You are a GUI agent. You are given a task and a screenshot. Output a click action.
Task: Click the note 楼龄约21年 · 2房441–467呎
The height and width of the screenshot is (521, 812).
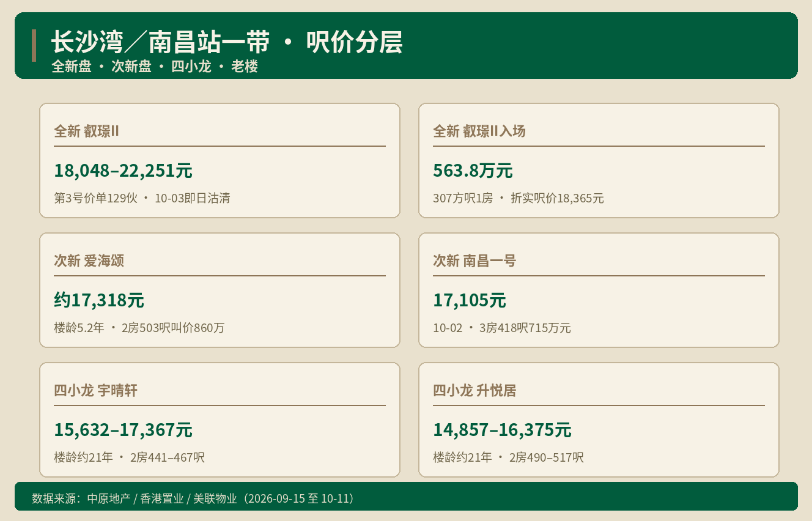click(130, 457)
